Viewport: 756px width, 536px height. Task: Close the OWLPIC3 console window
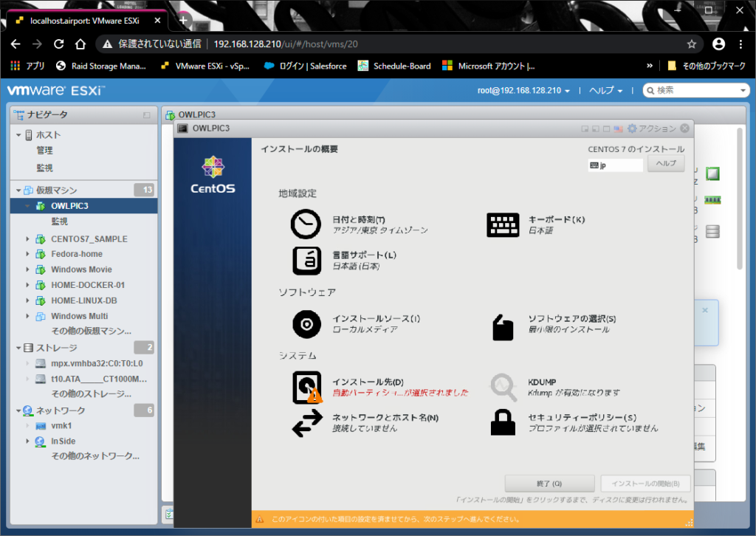point(684,128)
